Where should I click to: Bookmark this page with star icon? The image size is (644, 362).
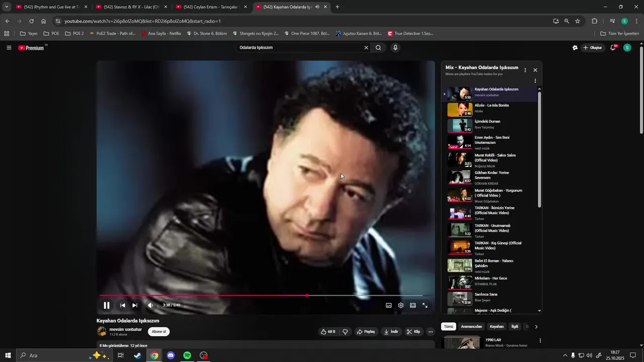578,21
